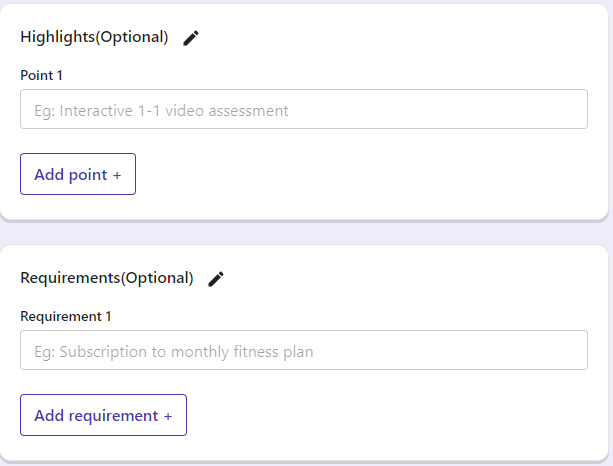
Task: Click blank space inside the Requirements card
Action: tap(400, 416)
